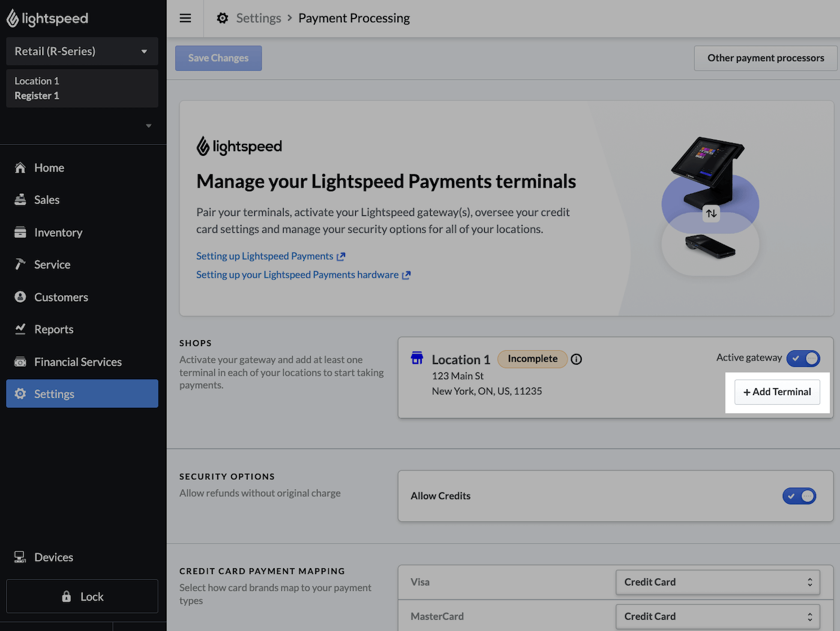This screenshot has height=631, width=840.
Task: Click the external link icon after Payments hardware
Action: (x=406, y=275)
